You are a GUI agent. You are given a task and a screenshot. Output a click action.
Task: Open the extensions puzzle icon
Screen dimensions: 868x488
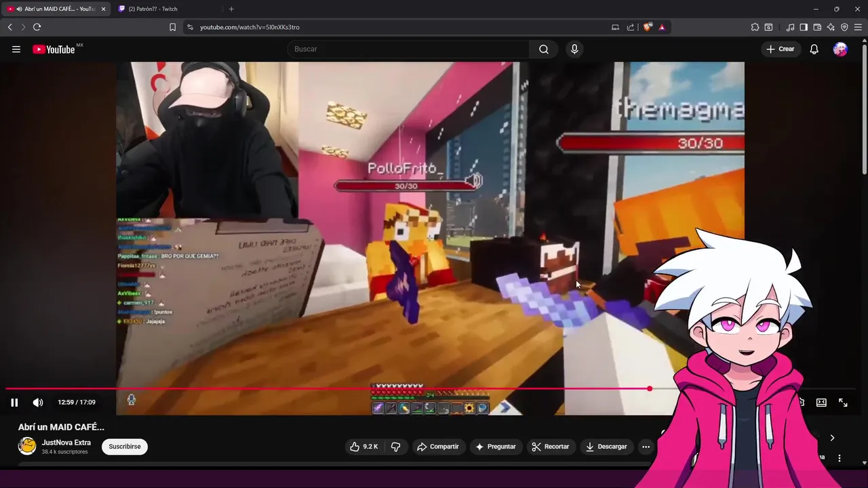coord(755,27)
